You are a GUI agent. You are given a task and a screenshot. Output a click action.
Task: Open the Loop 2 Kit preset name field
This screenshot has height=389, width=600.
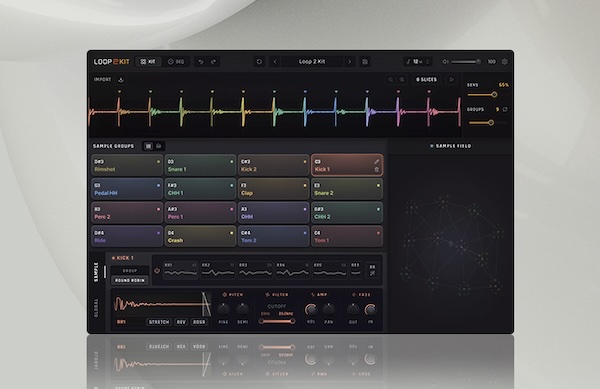[x=312, y=62]
